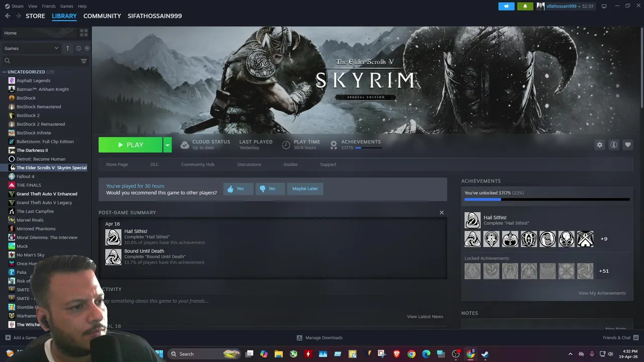This screenshot has height=362, width=644.
Task: Click the +51 locked achievements counter
Action: point(604,271)
